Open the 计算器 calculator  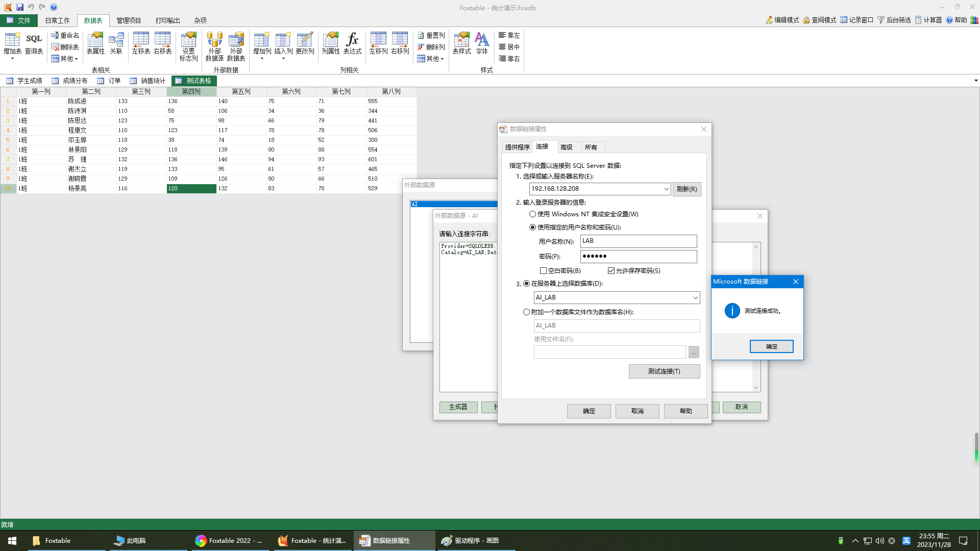928,20
